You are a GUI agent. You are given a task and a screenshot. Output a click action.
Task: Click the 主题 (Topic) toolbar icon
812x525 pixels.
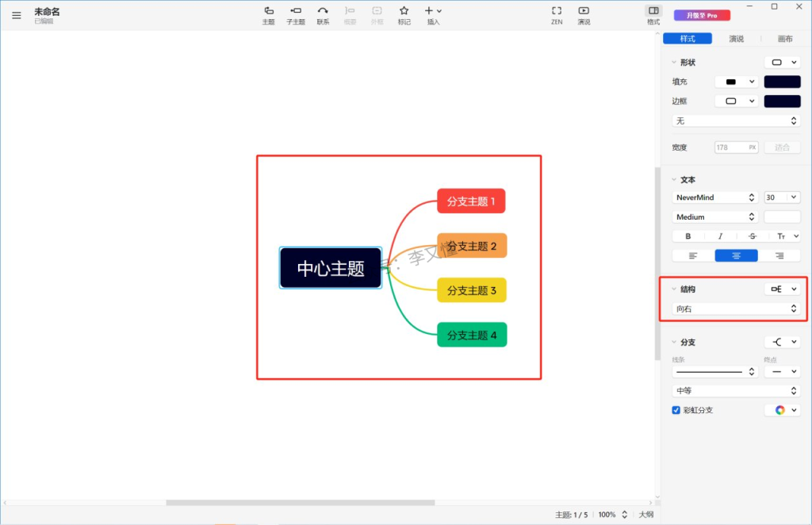(x=268, y=15)
